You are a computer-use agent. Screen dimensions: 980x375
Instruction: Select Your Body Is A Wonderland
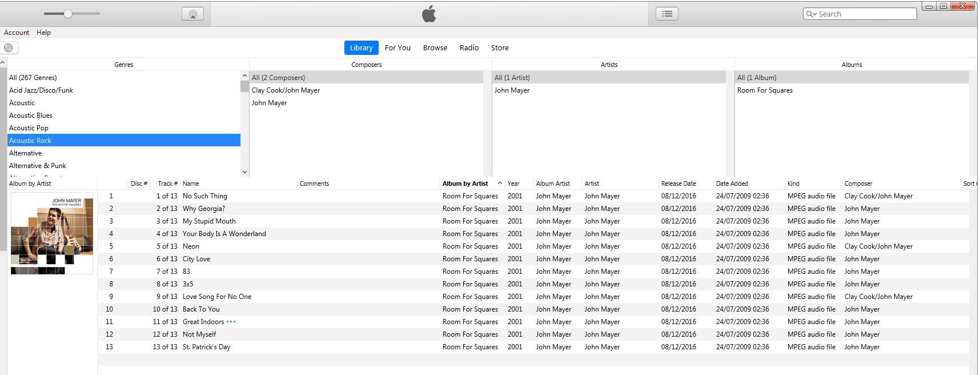click(x=224, y=234)
